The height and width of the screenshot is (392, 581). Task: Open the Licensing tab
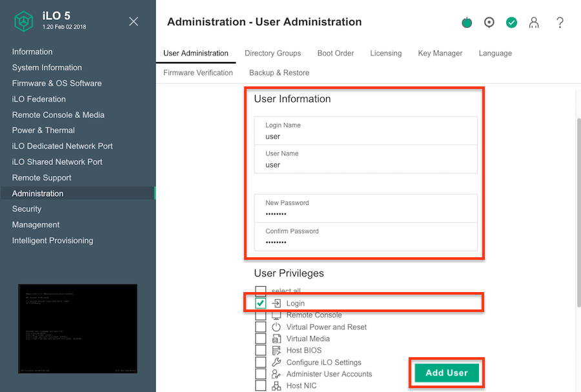click(x=386, y=54)
